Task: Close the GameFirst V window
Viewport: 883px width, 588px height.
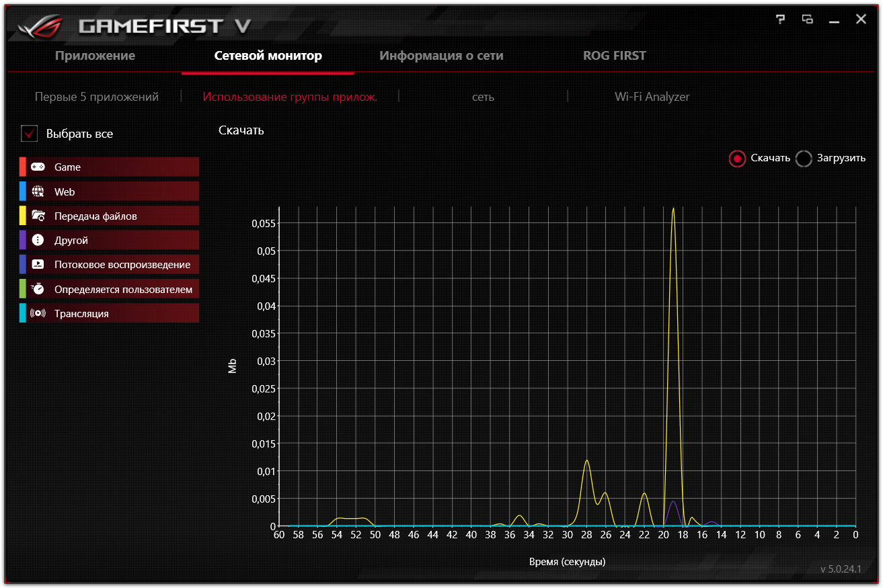Action: coord(861,19)
